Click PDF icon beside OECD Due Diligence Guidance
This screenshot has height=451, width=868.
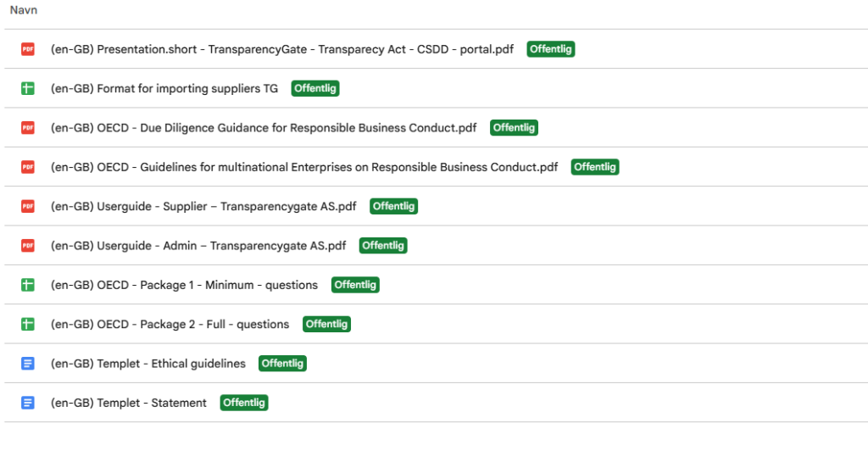[28, 128]
